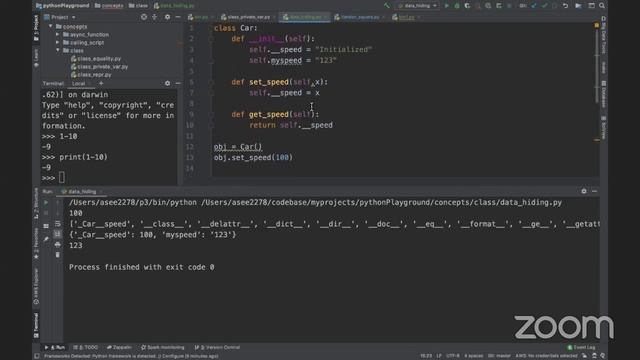
Task: Collapse the class folder
Action: pyautogui.click(x=58, y=50)
